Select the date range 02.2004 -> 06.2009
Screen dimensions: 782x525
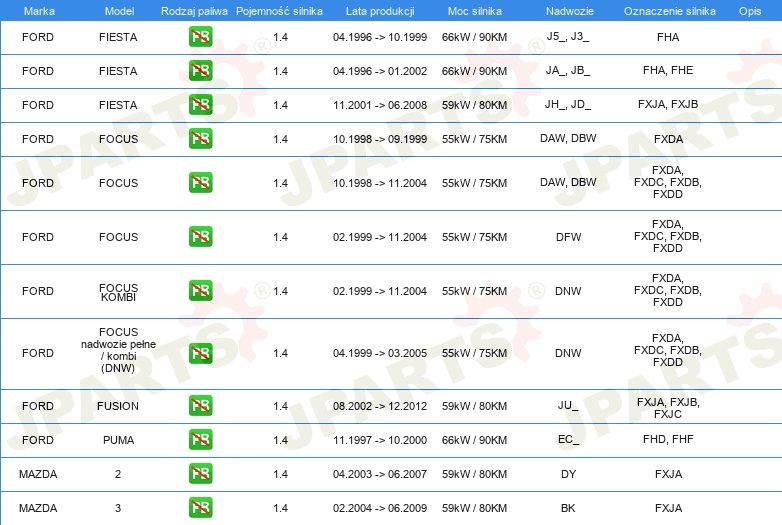[x=380, y=508]
